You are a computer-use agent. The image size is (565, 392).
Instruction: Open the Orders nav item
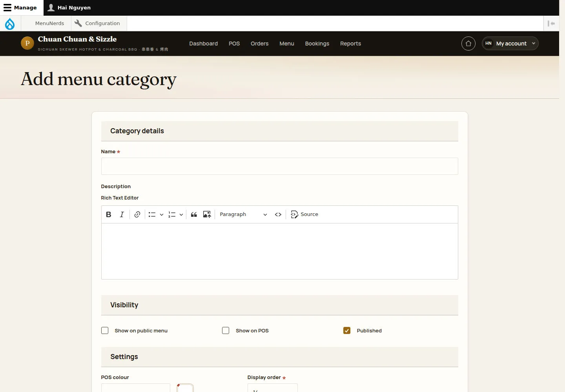pyautogui.click(x=259, y=44)
